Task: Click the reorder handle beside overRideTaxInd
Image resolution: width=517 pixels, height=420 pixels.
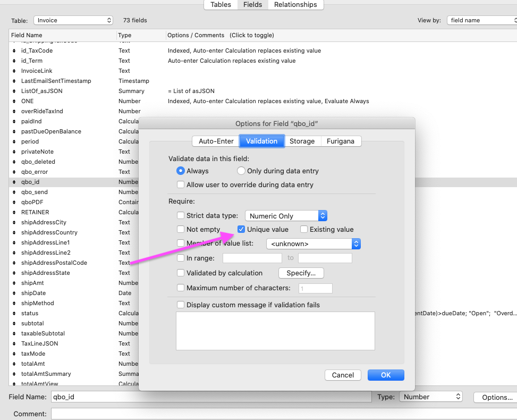Action: tap(14, 112)
